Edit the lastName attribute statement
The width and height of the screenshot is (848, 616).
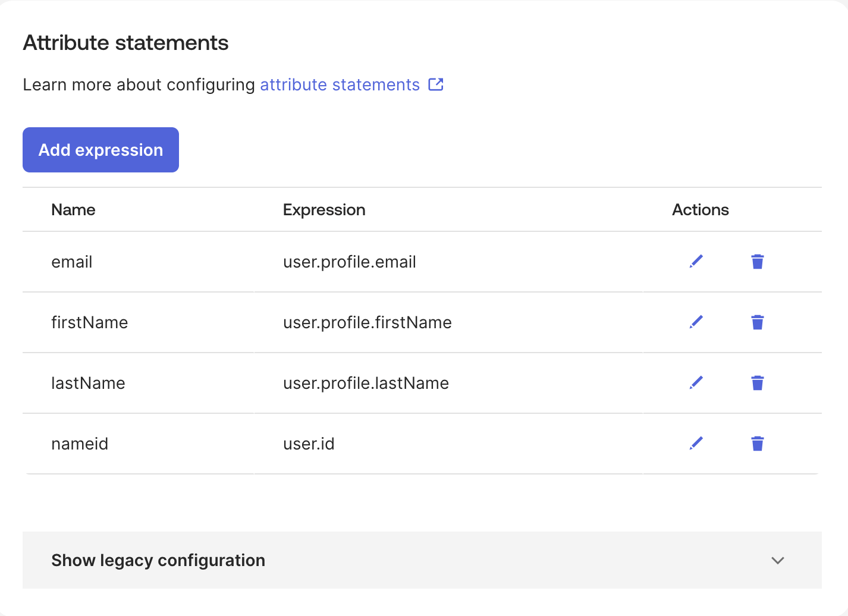(x=696, y=383)
